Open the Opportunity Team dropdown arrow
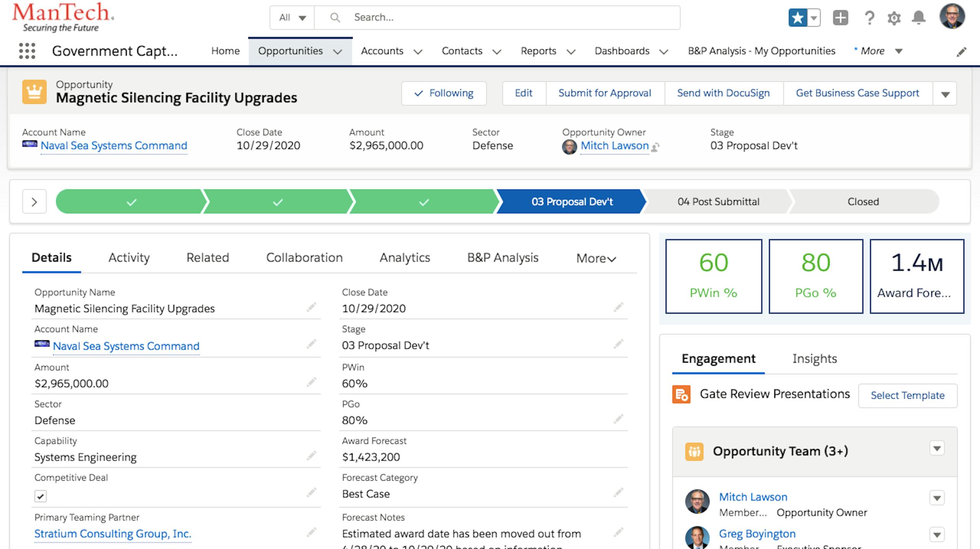980x549 pixels. point(937,448)
